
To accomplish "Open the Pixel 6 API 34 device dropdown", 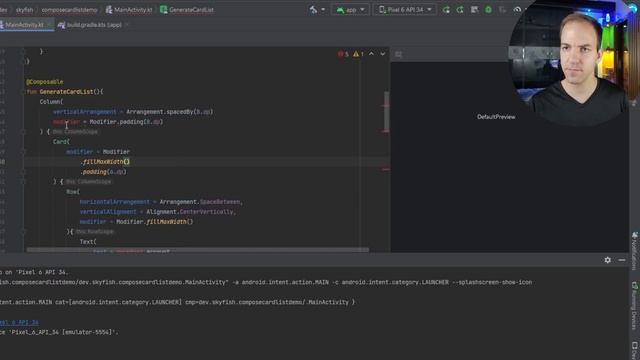I will coord(404,10).
